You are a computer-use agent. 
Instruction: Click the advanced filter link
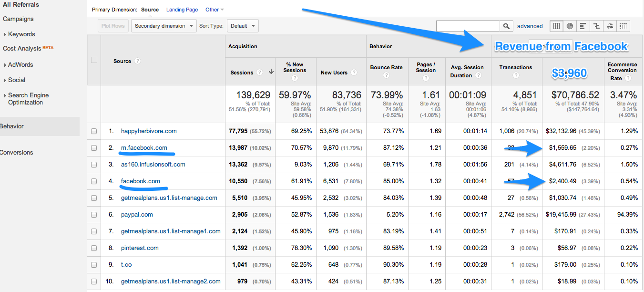(x=530, y=26)
